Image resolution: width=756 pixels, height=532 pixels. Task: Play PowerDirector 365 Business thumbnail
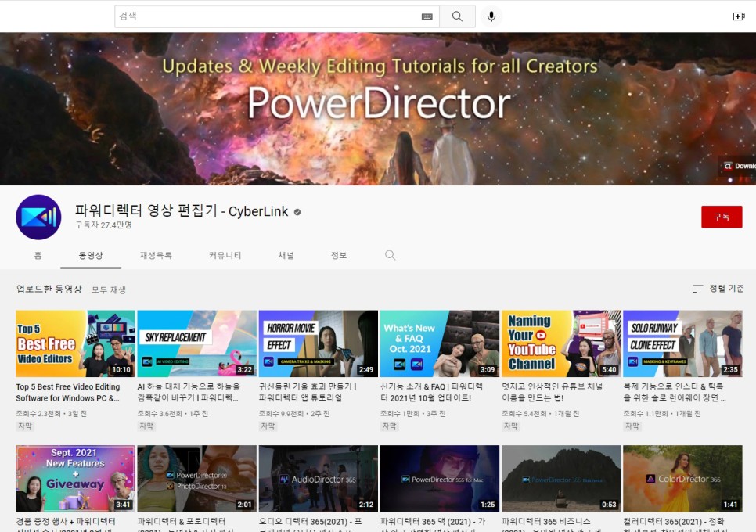[x=561, y=479]
